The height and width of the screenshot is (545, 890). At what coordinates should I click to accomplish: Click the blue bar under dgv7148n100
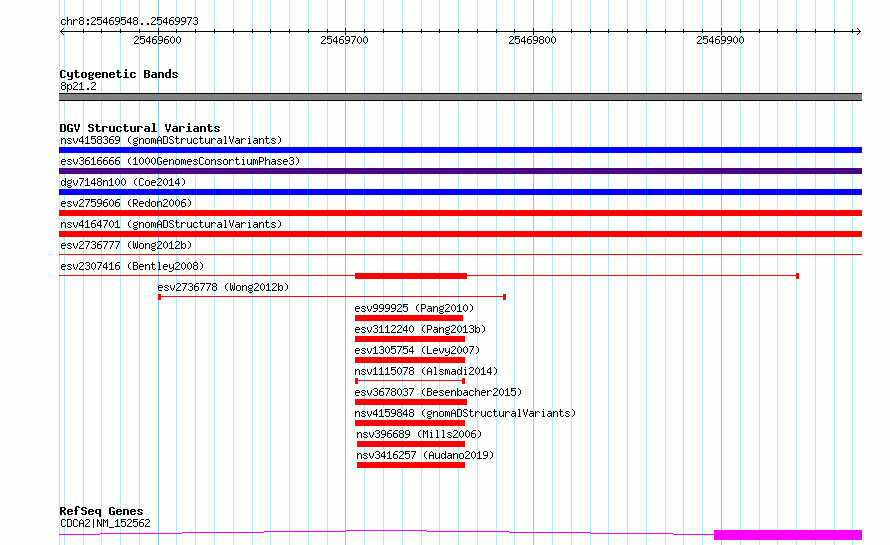coord(460,192)
